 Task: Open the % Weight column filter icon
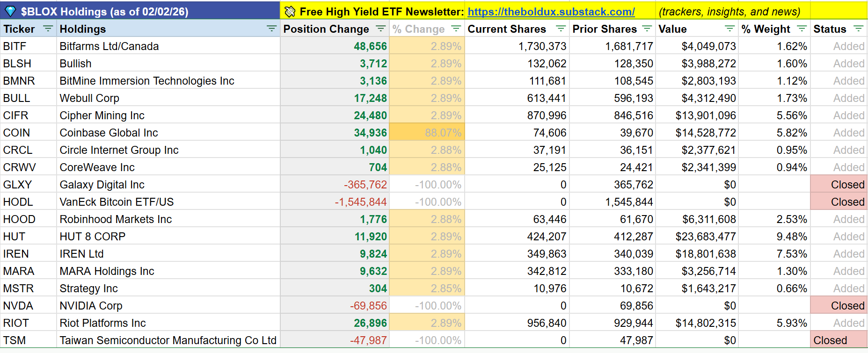802,29
